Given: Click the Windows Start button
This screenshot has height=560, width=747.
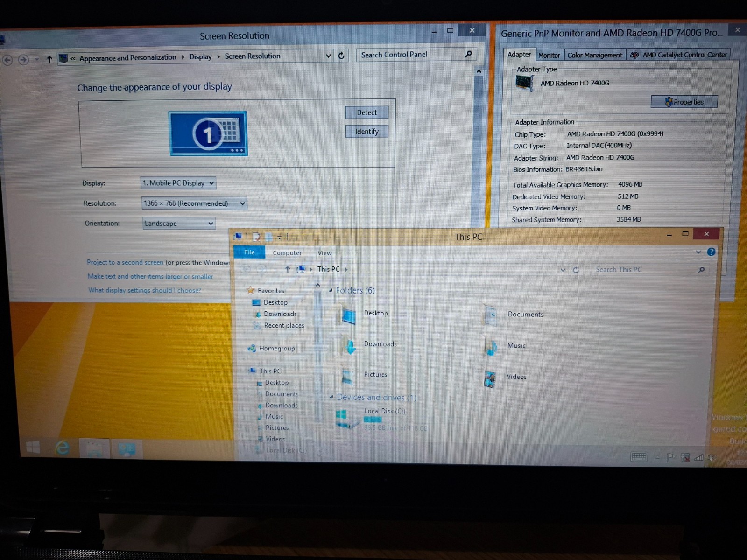Looking at the screenshot, I should tap(33, 448).
